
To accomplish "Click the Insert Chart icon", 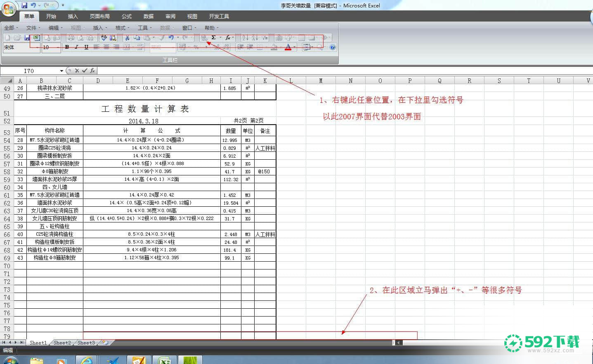I will [x=279, y=38].
